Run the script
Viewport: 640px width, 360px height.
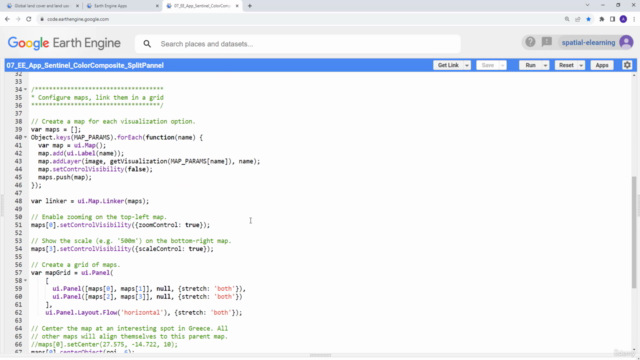[530, 65]
